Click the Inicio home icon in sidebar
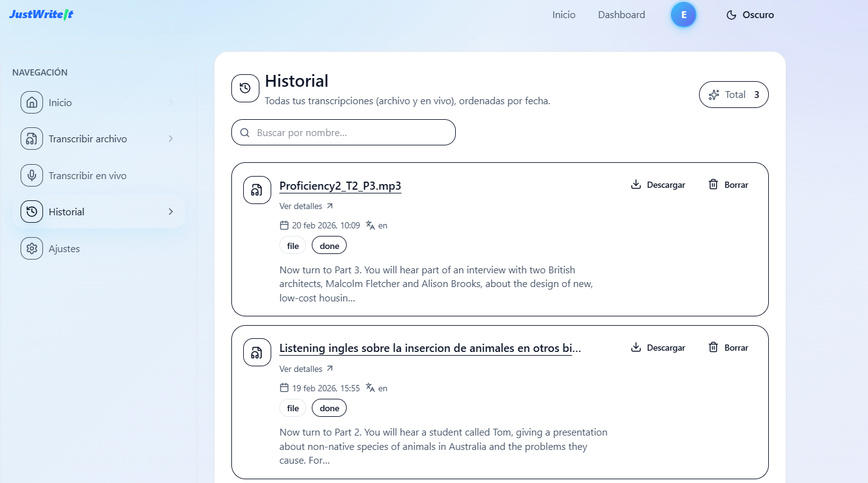The width and height of the screenshot is (868, 483). [32, 102]
